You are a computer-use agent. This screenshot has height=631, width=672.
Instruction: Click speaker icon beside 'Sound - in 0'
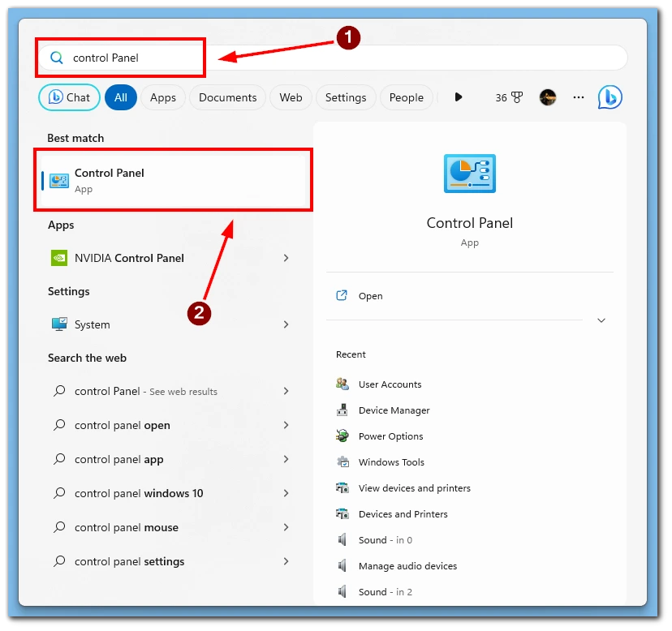click(x=342, y=539)
